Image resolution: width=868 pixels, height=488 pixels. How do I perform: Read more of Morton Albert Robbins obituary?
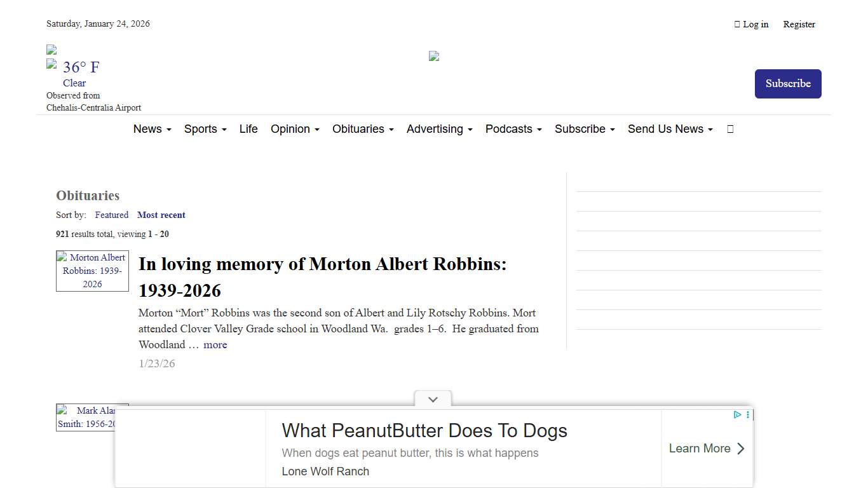coord(215,344)
